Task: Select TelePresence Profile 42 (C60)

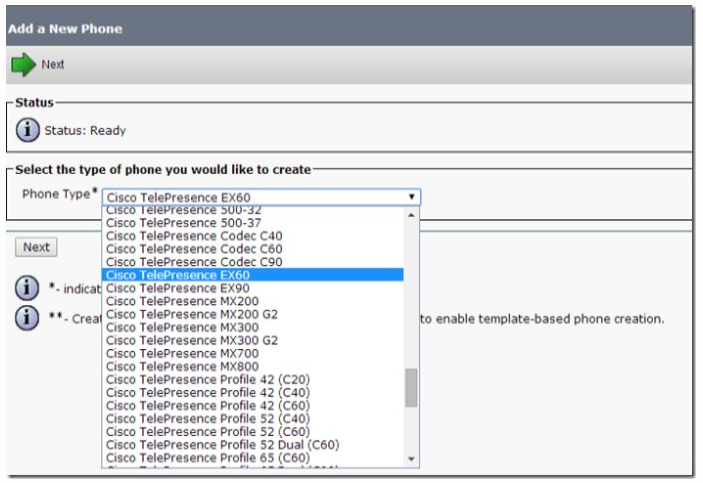Action: click(253, 405)
